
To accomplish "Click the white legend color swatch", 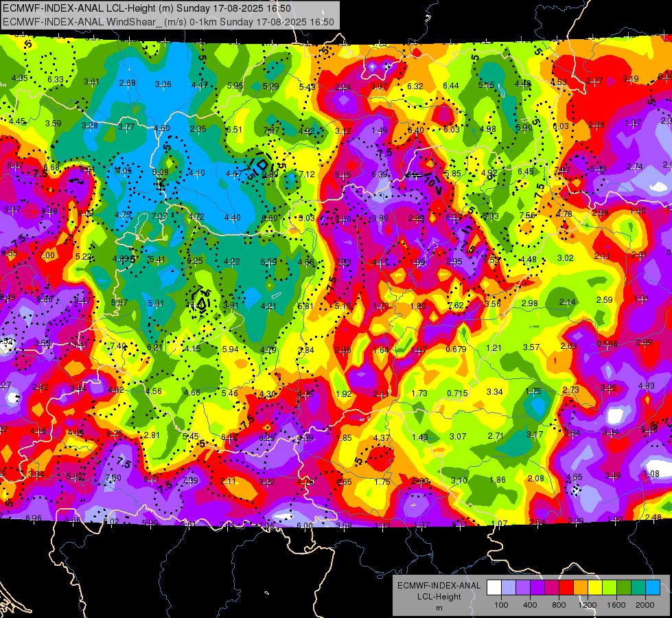I will pos(494,588).
